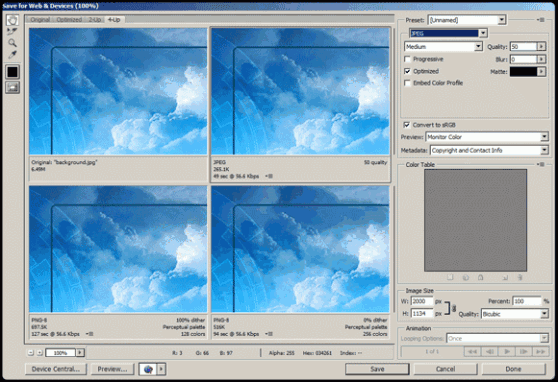Screen dimensions: 558x382
Task: Open Device Central
Action: pyautogui.click(x=56, y=369)
